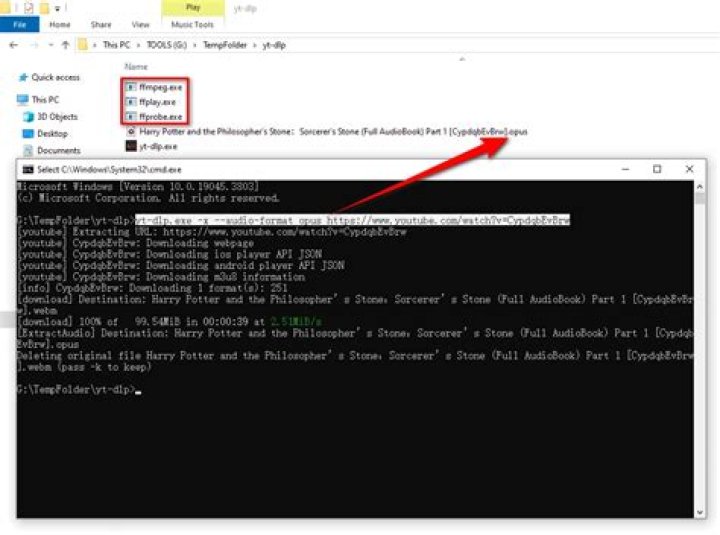
Task: Sort by the Name column header
Action: click(136, 67)
